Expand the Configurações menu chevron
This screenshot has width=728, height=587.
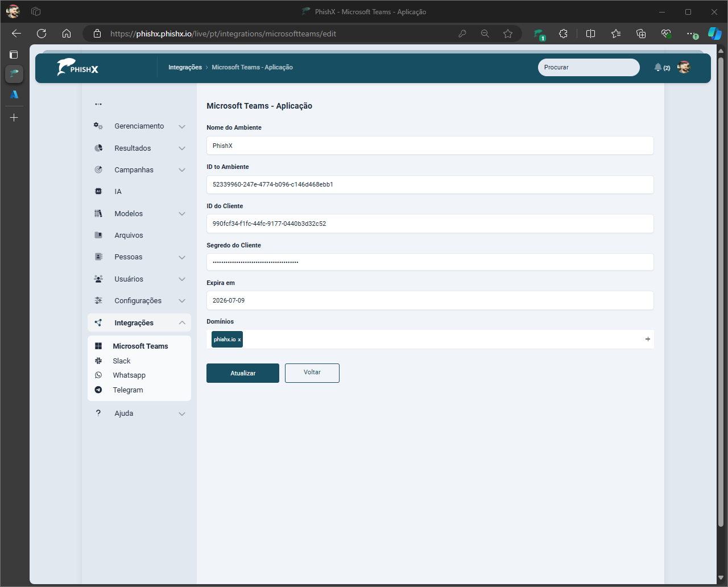(x=182, y=301)
